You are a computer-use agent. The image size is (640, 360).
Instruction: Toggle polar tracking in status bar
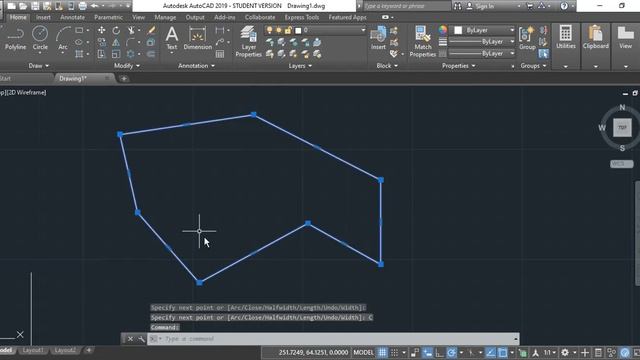[451, 352]
